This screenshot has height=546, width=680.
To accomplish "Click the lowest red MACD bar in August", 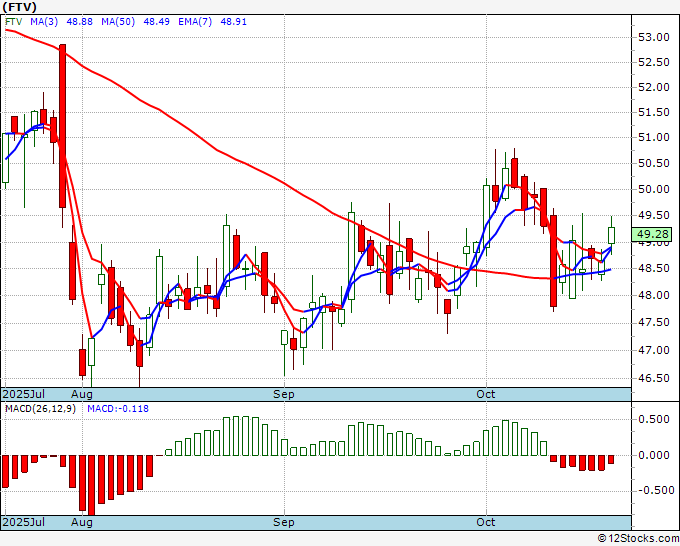I will (x=92, y=485).
